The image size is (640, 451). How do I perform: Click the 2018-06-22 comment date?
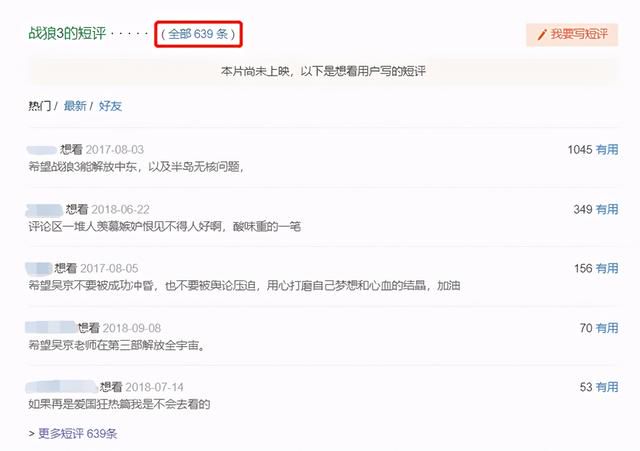(x=120, y=210)
